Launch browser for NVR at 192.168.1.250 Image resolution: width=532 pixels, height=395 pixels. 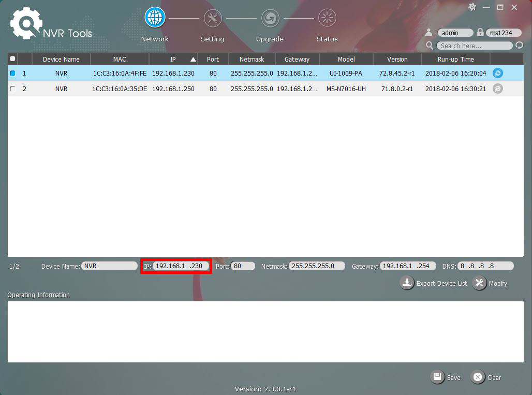(x=497, y=89)
